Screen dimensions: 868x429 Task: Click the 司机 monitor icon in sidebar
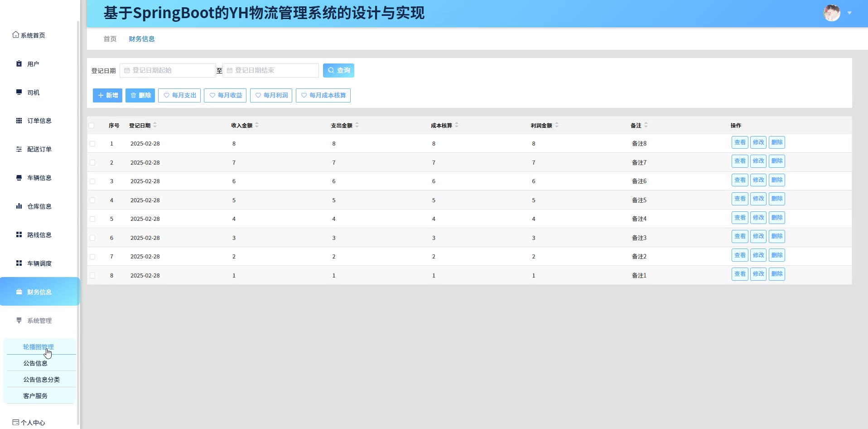tap(19, 93)
